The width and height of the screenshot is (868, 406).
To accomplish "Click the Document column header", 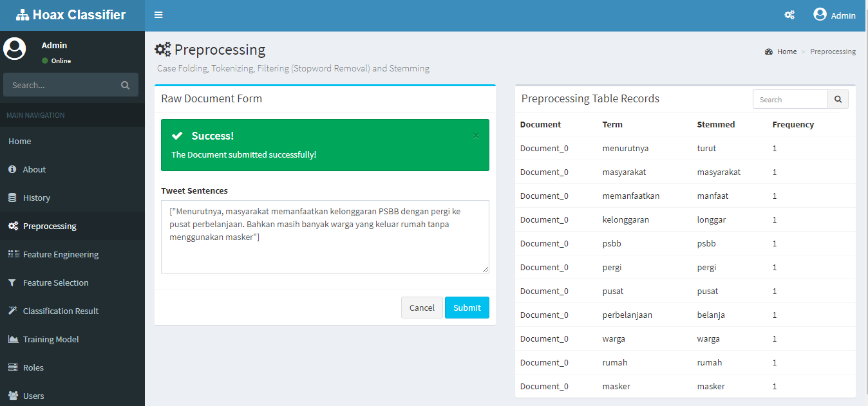I will point(540,124).
